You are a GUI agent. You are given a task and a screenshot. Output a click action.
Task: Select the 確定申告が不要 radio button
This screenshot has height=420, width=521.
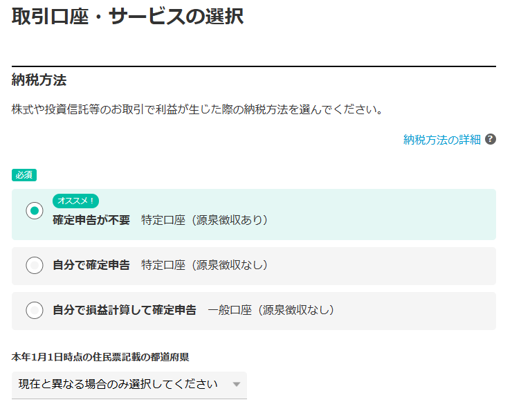coord(35,211)
